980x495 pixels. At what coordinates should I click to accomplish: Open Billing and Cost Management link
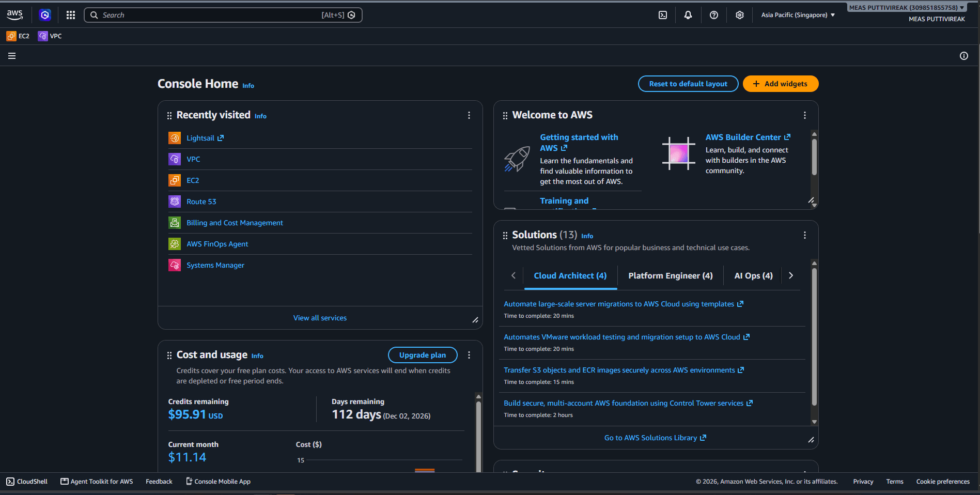click(235, 223)
